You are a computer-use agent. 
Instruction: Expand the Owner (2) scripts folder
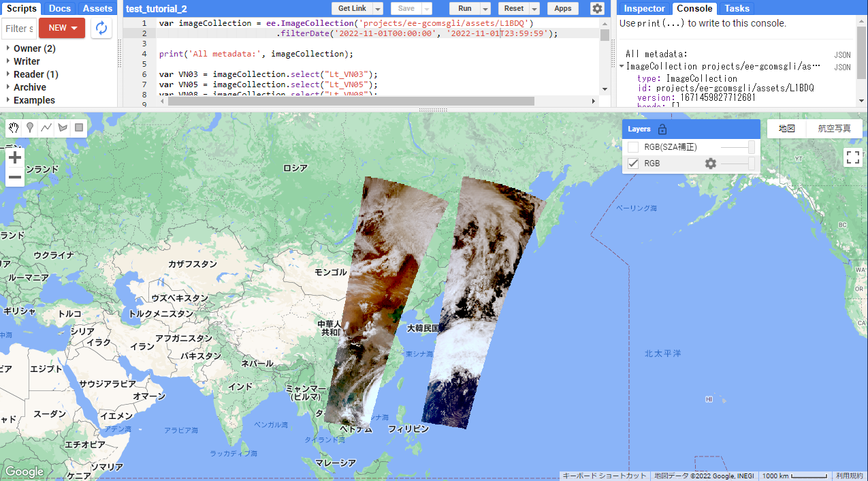pos(7,48)
